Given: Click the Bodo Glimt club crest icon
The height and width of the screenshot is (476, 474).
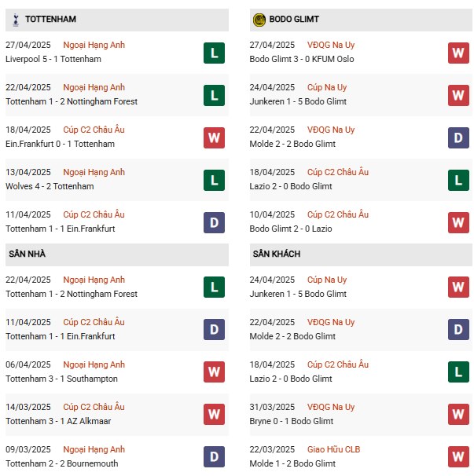Looking at the screenshot, I should pyautogui.click(x=259, y=20).
